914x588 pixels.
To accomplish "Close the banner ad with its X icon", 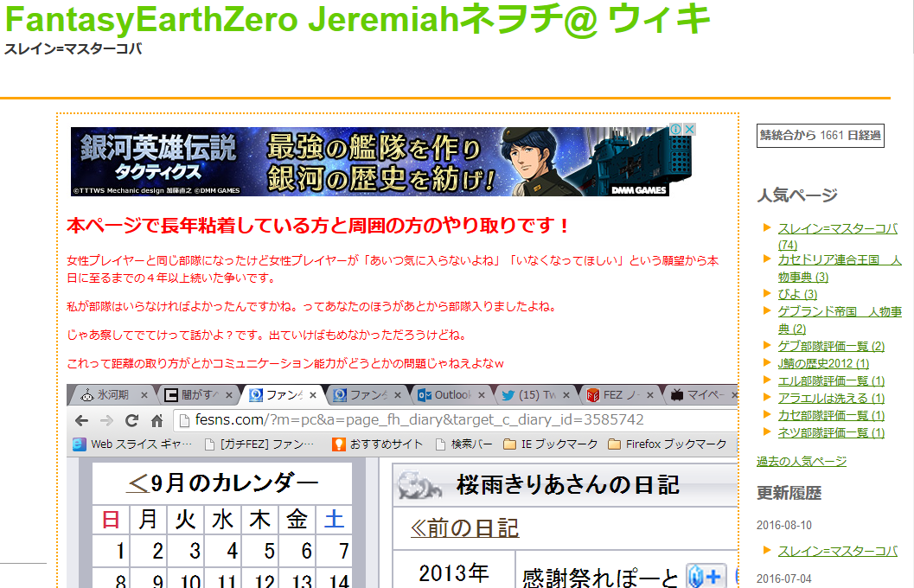I will pyautogui.click(x=690, y=130).
